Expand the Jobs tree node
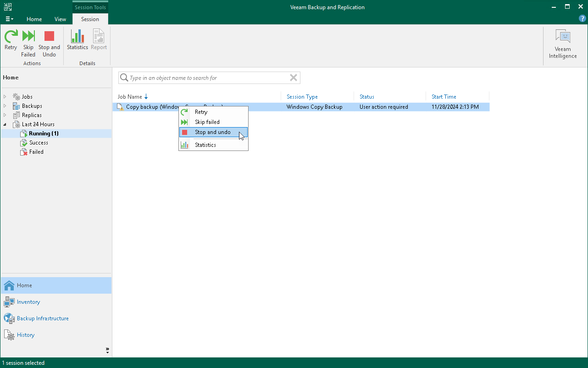The height and width of the screenshot is (368, 588). click(x=5, y=97)
